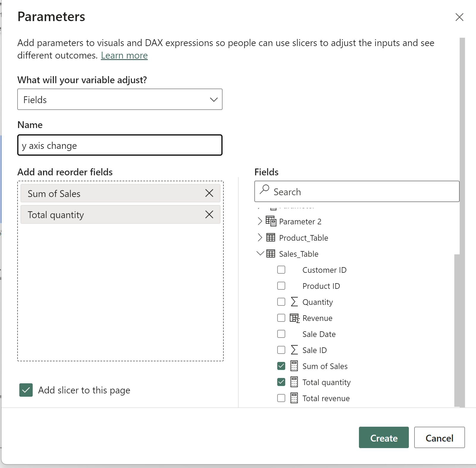Collapse the Sales_Table tree node
This screenshot has height=468, width=476.
[x=260, y=253]
